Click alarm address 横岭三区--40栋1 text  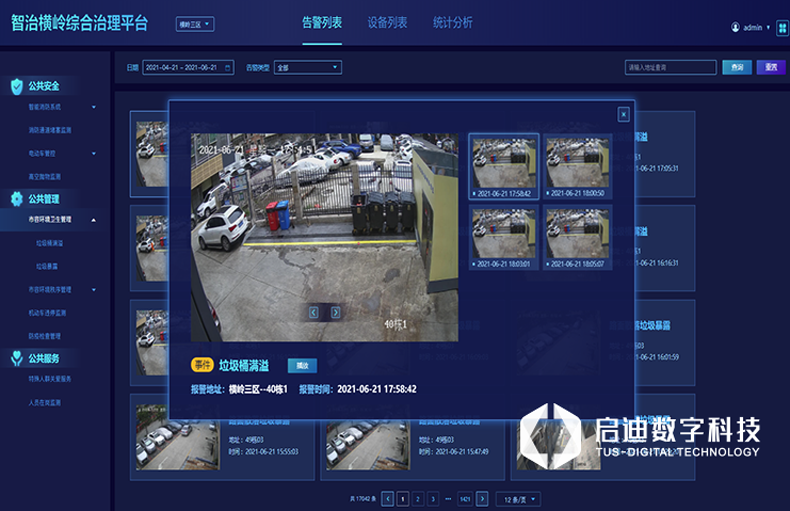[258, 389]
